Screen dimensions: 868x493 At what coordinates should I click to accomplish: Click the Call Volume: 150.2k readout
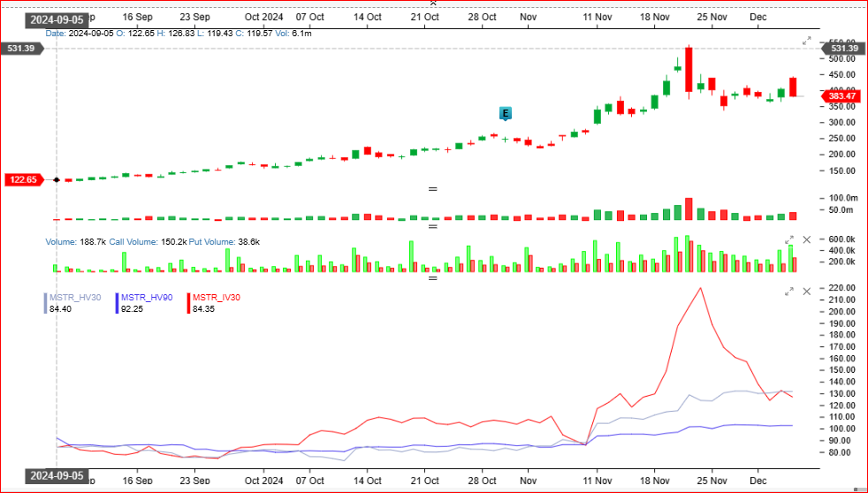pyautogui.click(x=148, y=242)
